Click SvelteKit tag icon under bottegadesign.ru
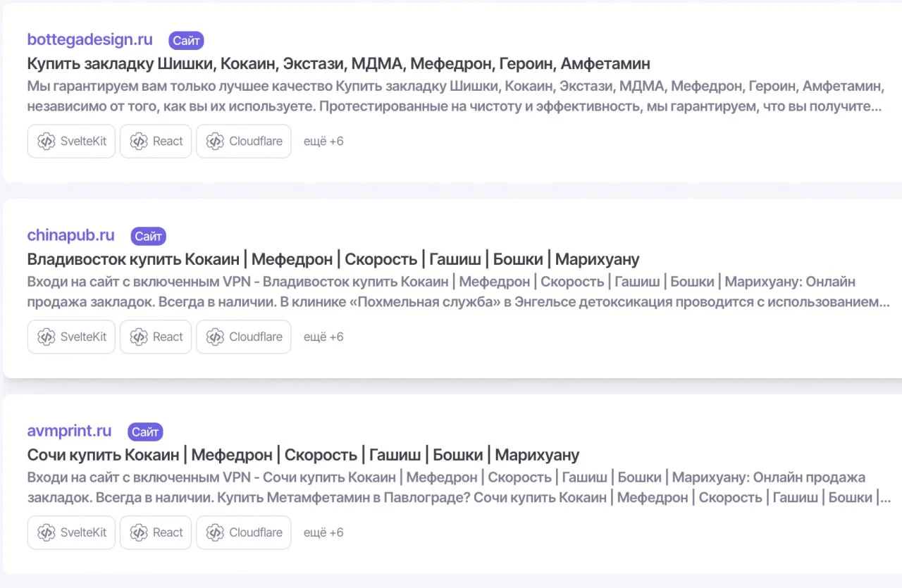Screen dimensions: 902x588 (47, 141)
